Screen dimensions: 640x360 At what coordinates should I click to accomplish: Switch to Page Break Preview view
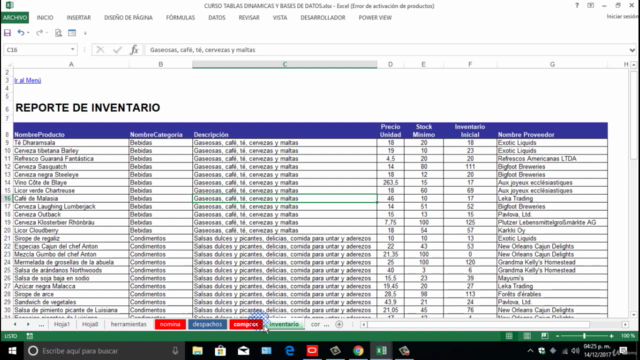544,336
